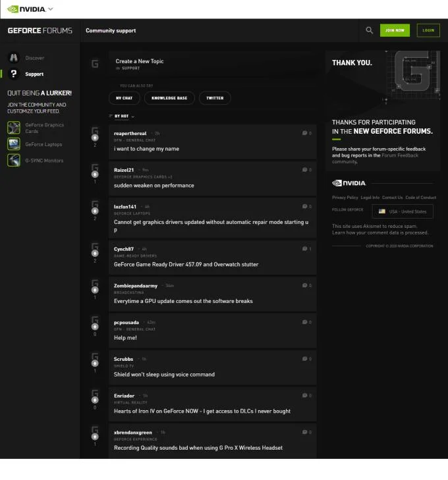Expand the BY HOT sort dropdown

(122, 117)
